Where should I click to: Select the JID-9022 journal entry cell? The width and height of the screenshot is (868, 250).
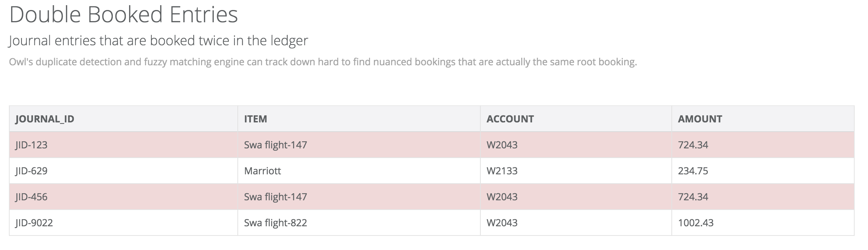tap(34, 223)
